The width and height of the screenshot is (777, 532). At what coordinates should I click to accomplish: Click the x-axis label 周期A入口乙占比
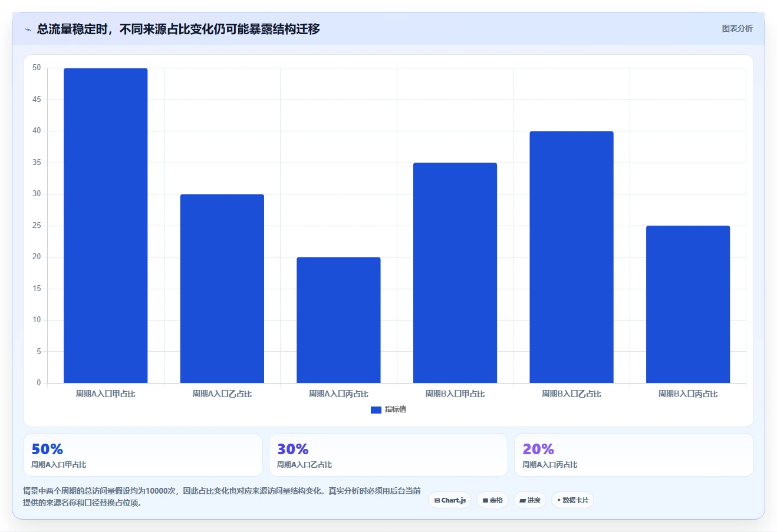(x=222, y=394)
